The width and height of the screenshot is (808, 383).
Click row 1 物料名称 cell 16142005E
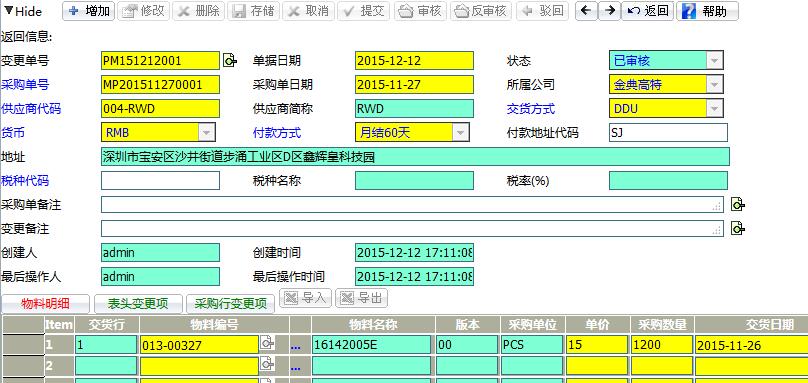371,345
